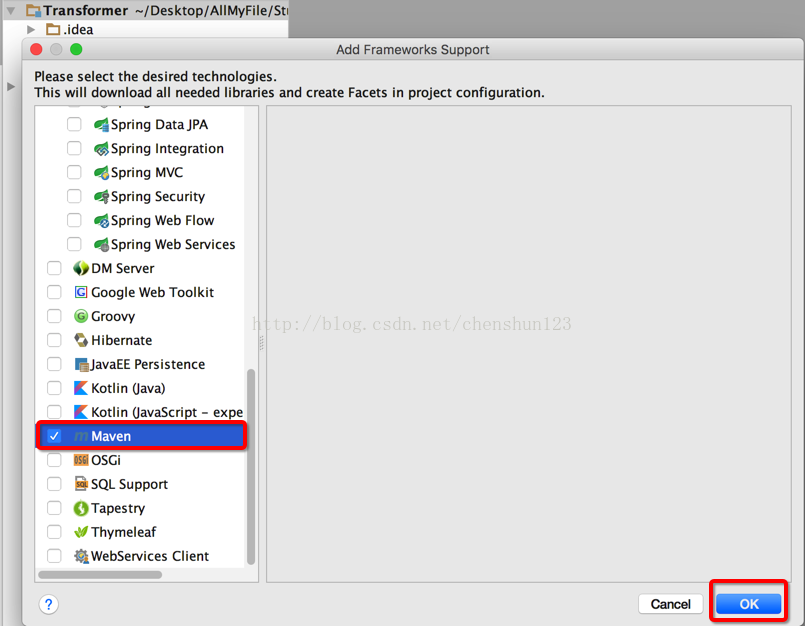Screen dimensions: 805x626
Task: Click the Spring MVC icon
Action: point(101,173)
